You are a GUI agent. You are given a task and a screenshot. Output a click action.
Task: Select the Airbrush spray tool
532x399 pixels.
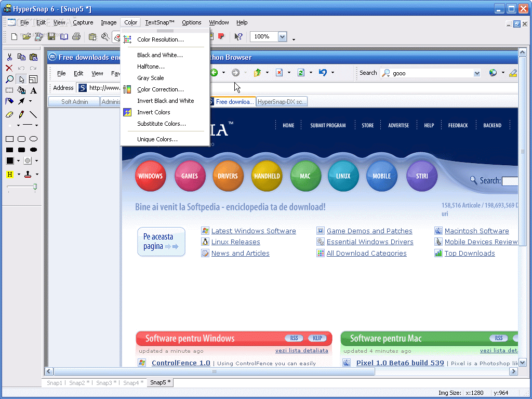point(9,101)
